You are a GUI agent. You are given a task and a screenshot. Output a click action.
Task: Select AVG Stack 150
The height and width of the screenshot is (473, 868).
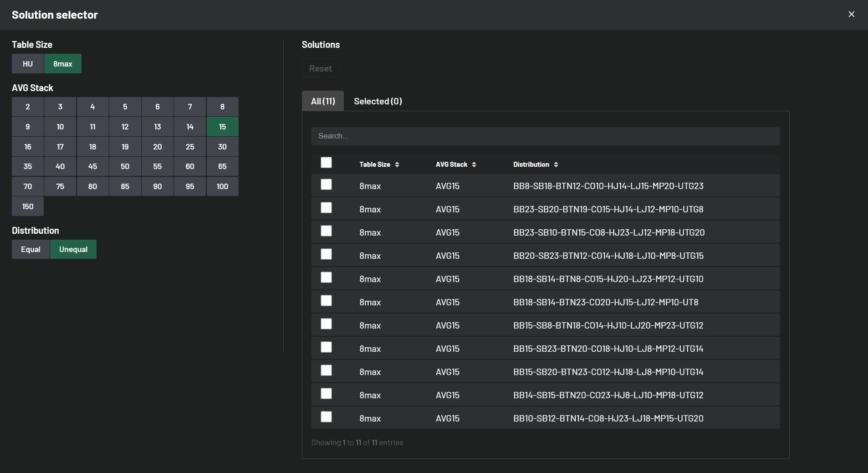click(x=28, y=206)
